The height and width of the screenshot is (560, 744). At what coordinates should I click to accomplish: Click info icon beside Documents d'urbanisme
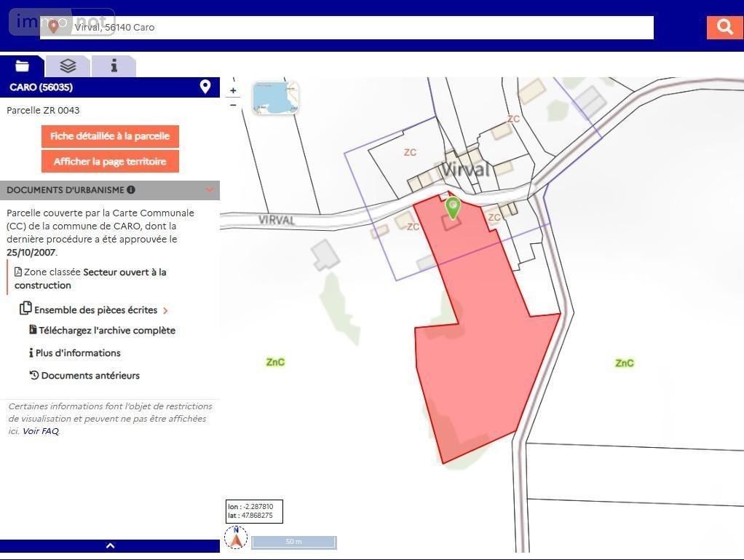tap(131, 190)
